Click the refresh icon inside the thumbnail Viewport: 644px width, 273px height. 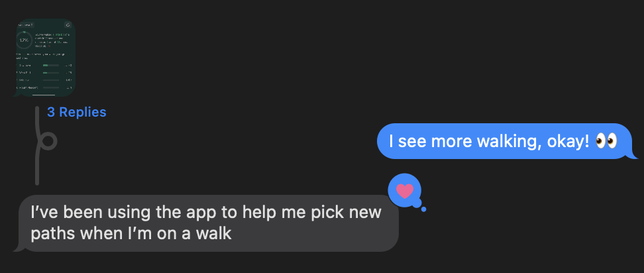[68, 25]
